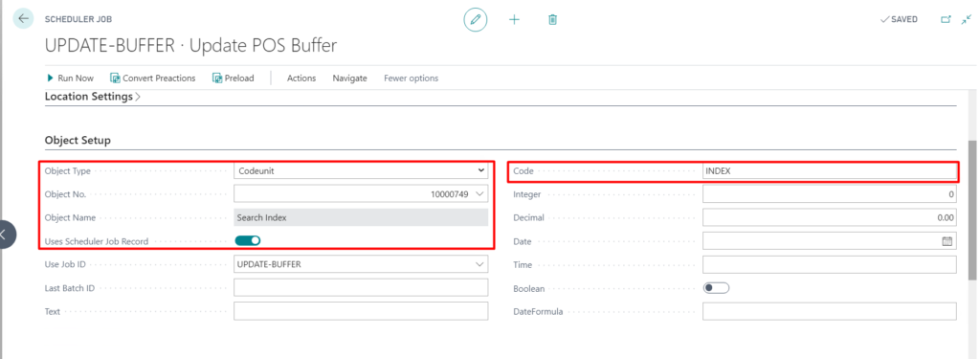This screenshot has width=980, height=359.
Task: Focus the DateFormula input field
Action: click(830, 311)
